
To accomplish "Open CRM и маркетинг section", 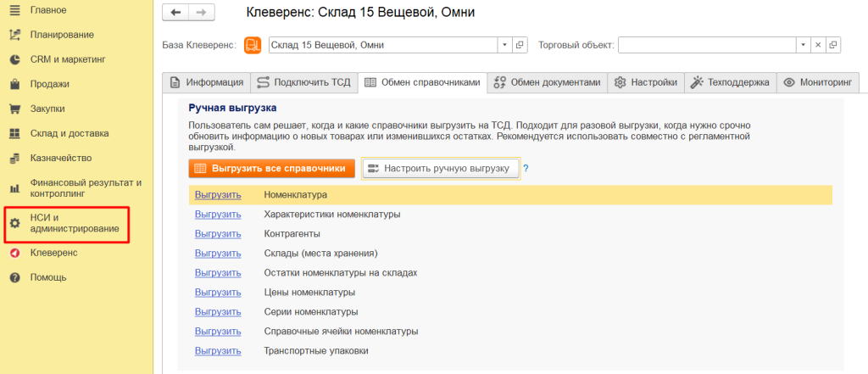I will click(x=68, y=59).
